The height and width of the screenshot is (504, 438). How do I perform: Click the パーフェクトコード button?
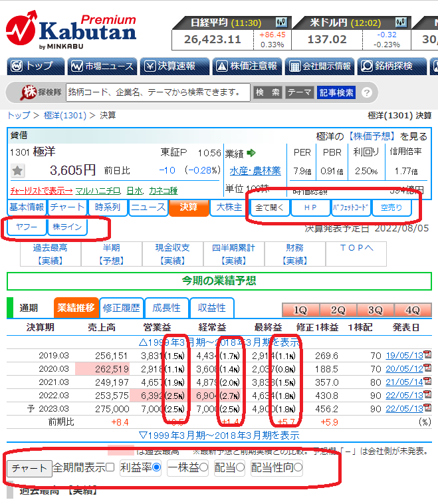click(350, 207)
